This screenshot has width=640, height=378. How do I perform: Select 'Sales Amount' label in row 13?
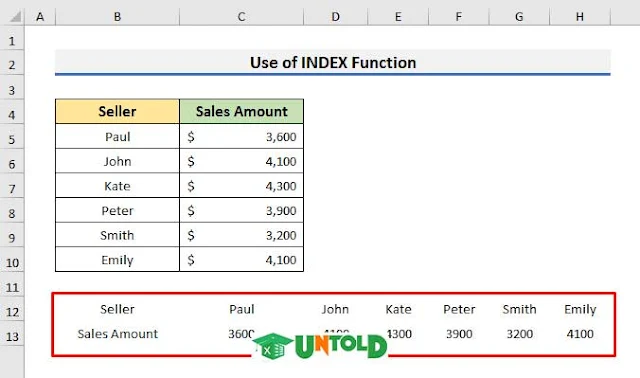click(118, 334)
